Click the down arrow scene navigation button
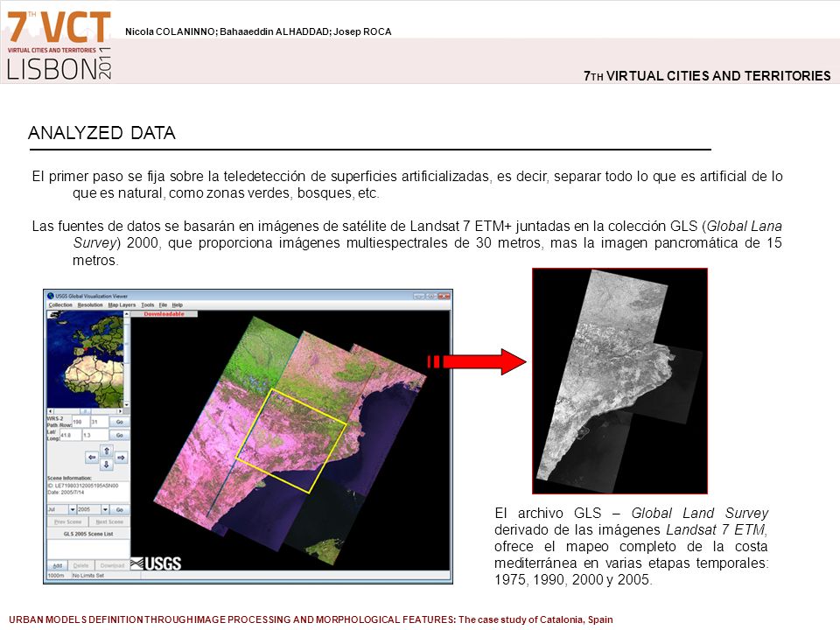Viewport: 840px width, 630px height. pyautogui.click(x=107, y=465)
